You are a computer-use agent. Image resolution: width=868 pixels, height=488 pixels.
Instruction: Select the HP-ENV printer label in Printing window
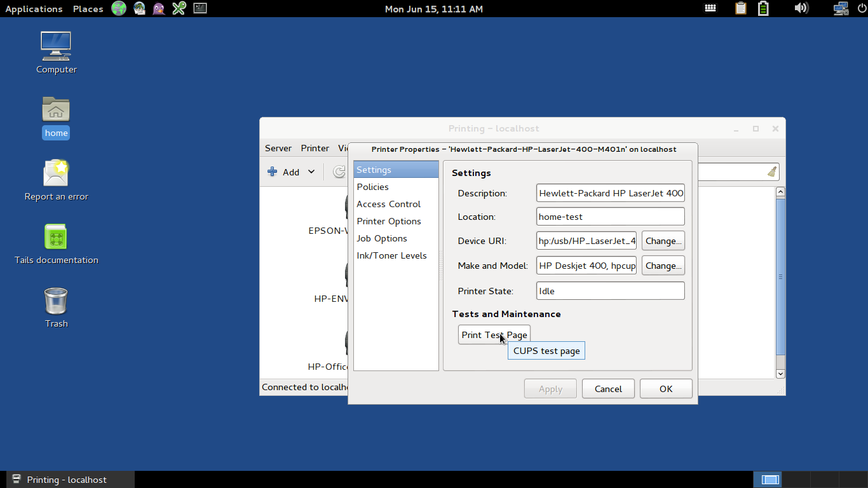[331, 298]
